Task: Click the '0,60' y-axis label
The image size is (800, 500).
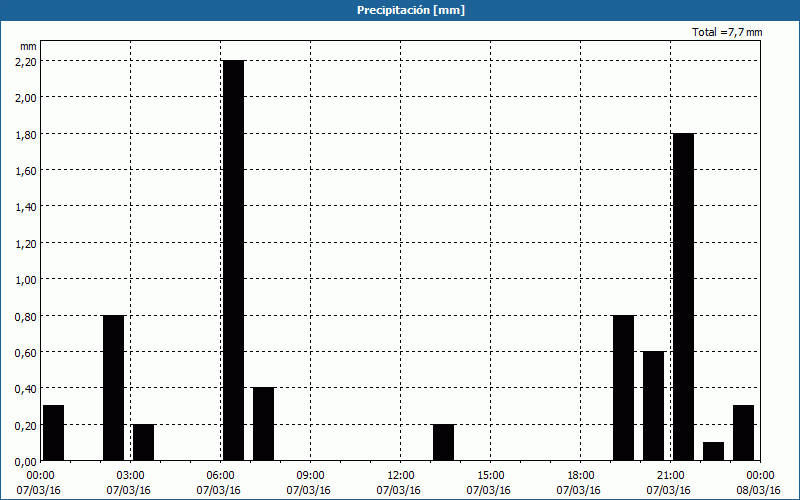Action: 26,353
